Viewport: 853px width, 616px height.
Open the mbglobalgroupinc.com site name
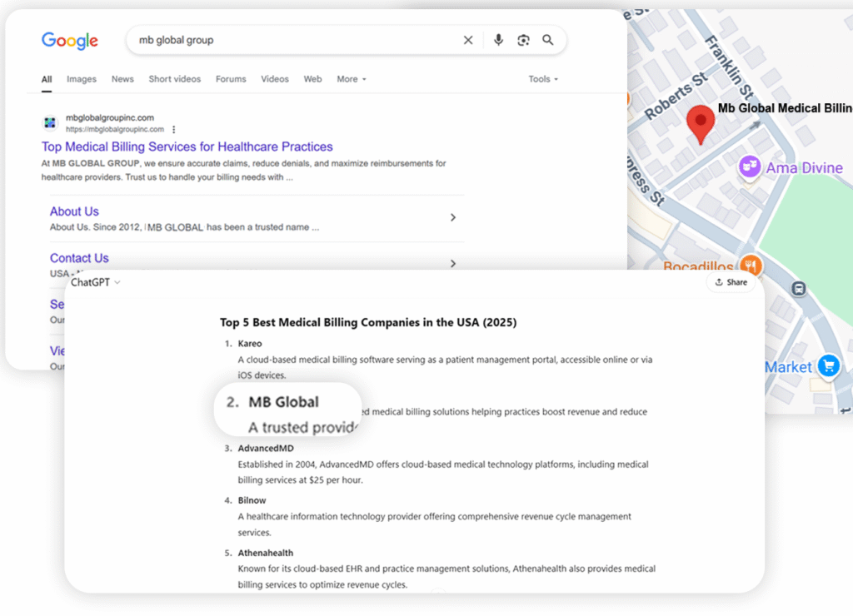pos(110,117)
